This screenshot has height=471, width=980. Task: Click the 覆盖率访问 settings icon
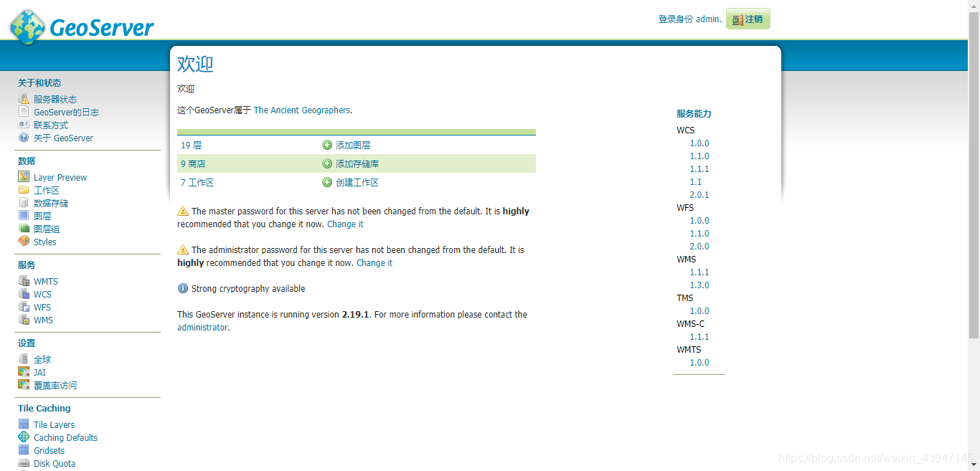[24, 385]
